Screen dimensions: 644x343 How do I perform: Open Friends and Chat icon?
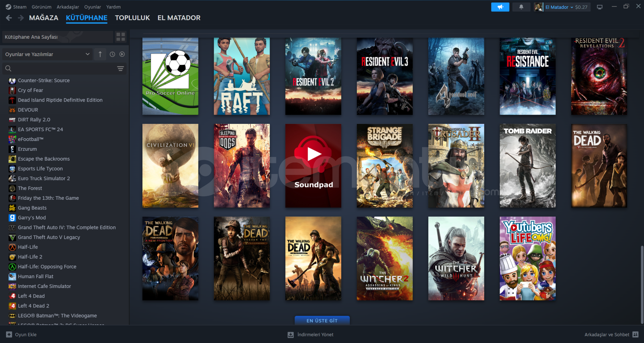click(635, 334)
